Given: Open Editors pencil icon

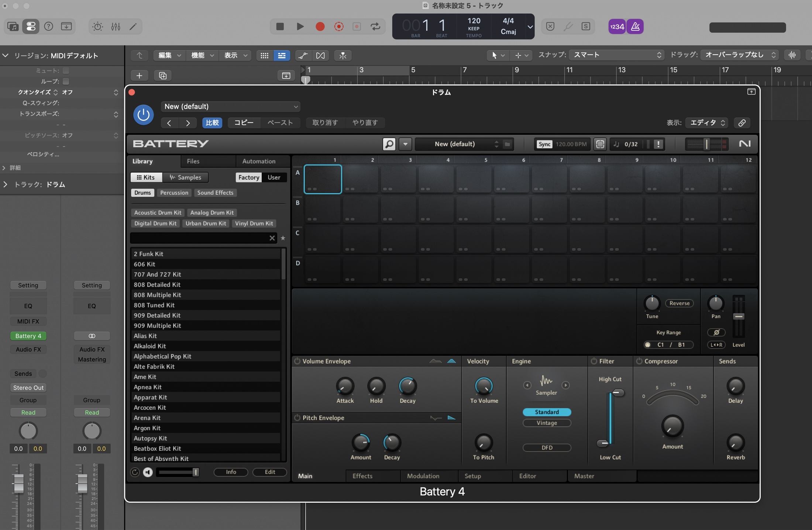Looking at the screenshot, I should coord(133,27).
